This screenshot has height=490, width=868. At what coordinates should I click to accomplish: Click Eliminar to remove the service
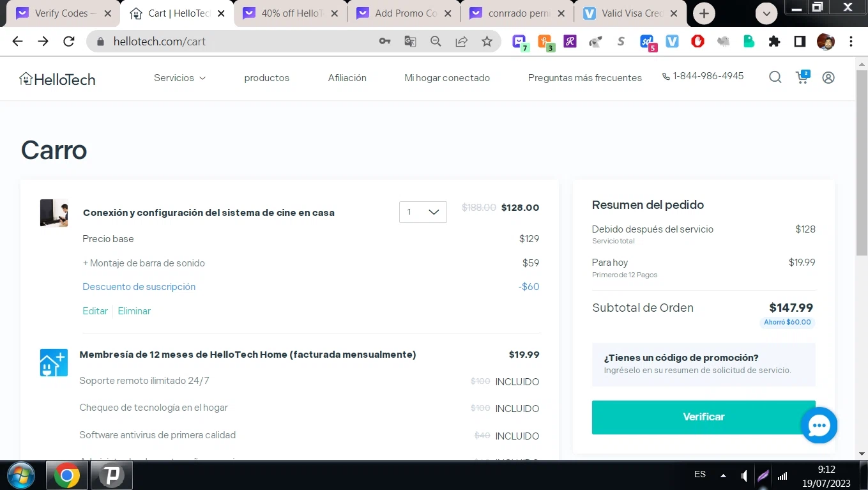point(134,311)
